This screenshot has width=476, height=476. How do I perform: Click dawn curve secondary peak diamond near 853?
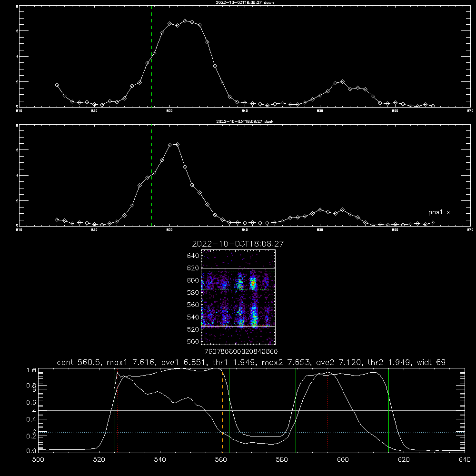click(x=343, y=82)
